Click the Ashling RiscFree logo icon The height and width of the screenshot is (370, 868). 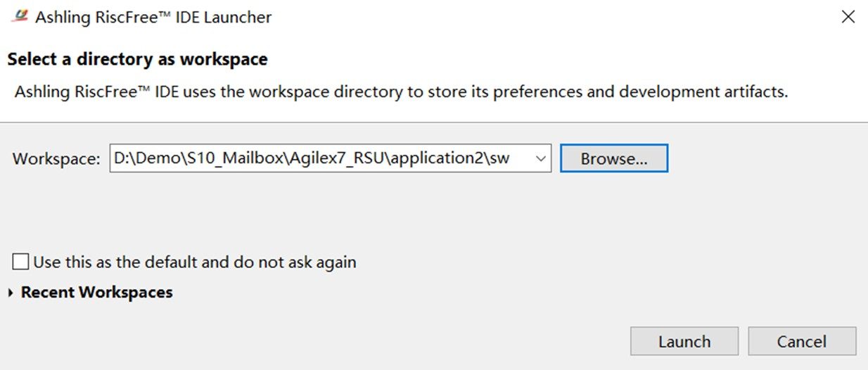(x=21, y=18)
